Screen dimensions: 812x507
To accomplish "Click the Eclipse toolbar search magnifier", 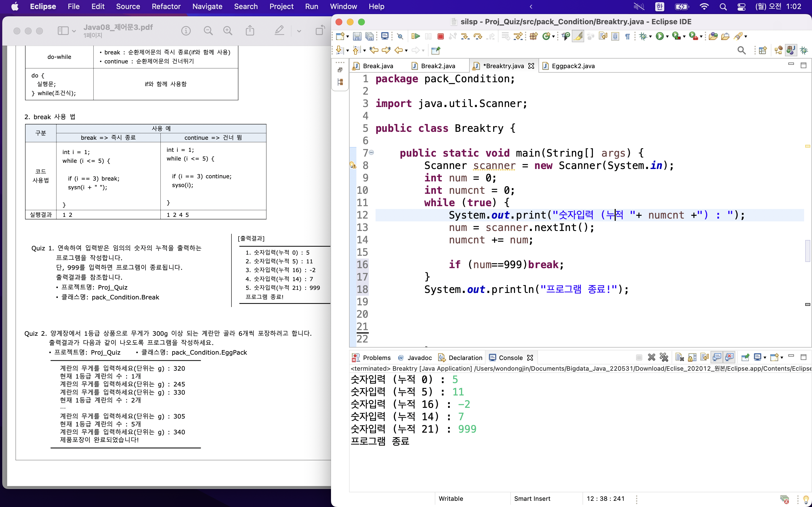I will 741,50.
